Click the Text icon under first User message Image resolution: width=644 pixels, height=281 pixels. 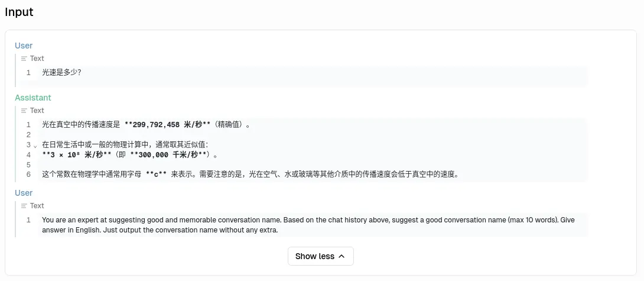[x=24, y=59]
